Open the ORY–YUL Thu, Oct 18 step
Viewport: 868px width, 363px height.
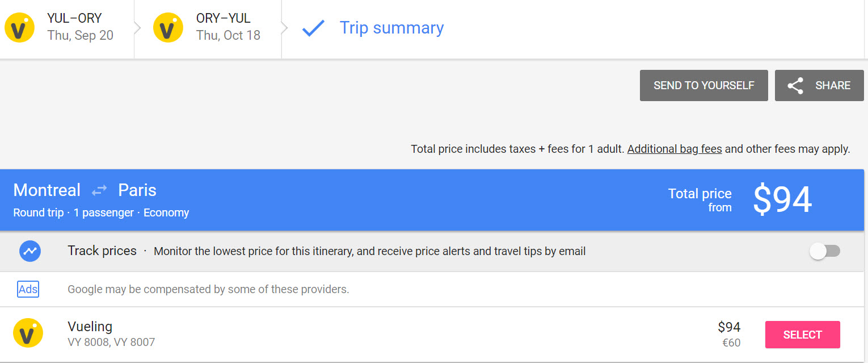227,27
